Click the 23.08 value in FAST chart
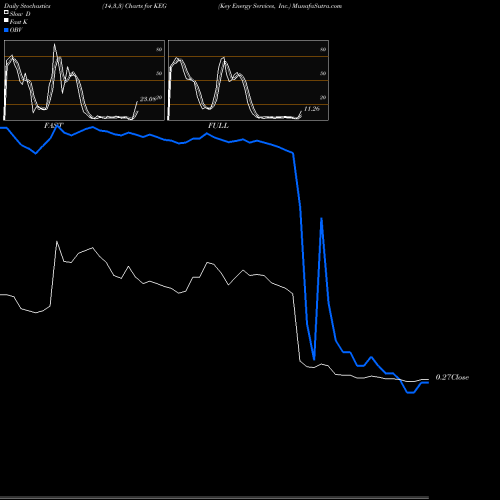500x500 pixels. pos(148,99)
